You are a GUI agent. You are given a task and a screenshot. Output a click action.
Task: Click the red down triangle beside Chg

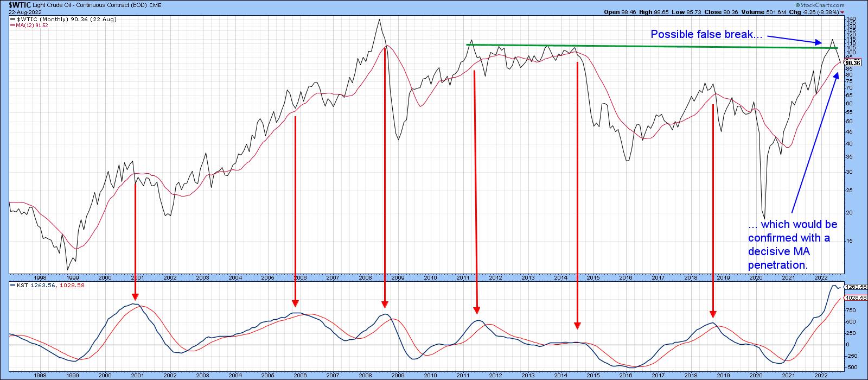[843, 12]
